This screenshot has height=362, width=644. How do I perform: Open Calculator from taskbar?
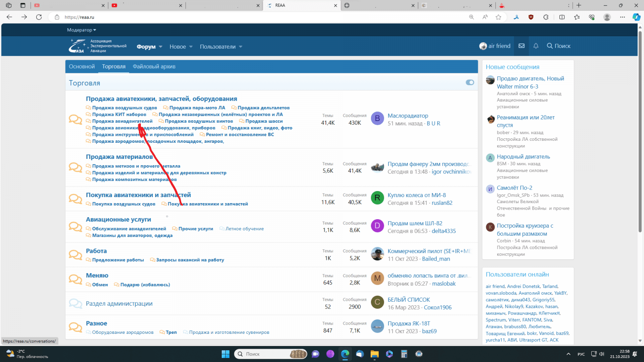click(x=404, y=354)
